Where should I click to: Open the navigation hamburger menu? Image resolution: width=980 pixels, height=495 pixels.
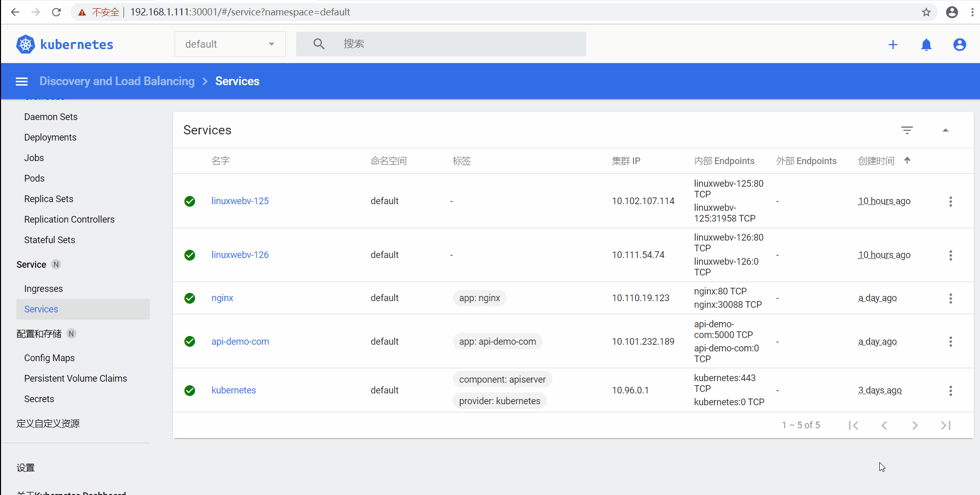(22, 81)
